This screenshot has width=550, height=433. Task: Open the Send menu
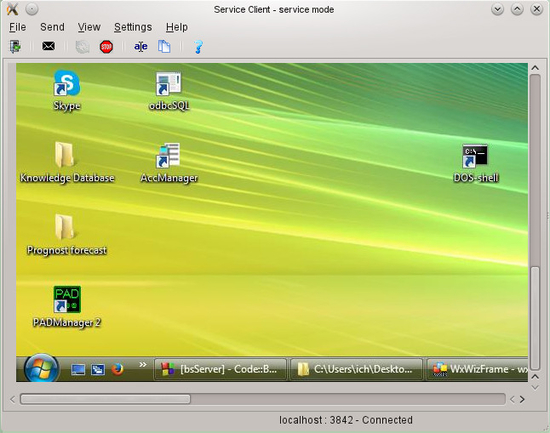pyautogui.click(x=52, y=27)
